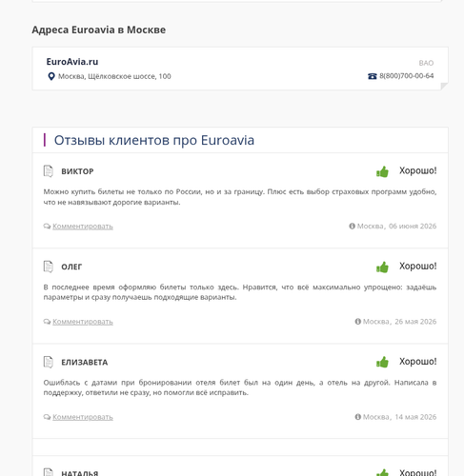The image size is (464, 476).
Task: Click ОЛЕГ's review text about оформляю билеты
Action: (x=240, y=292)
